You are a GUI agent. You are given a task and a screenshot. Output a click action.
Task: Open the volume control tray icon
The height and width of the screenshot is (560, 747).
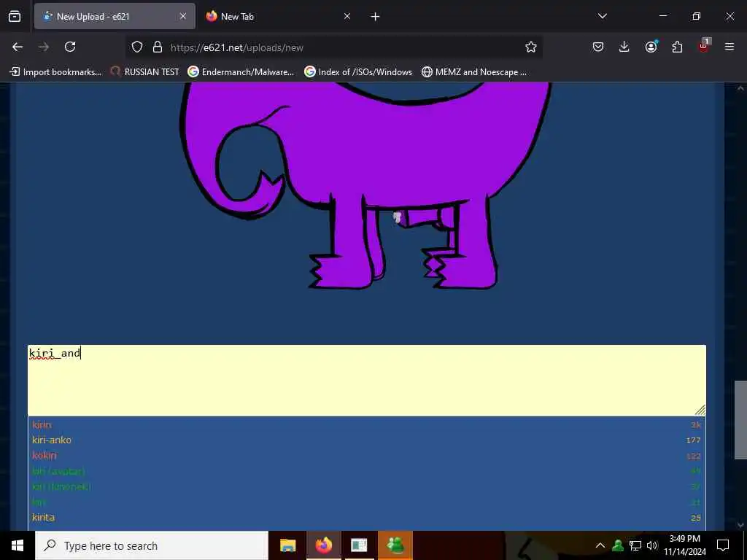(651, 545)
